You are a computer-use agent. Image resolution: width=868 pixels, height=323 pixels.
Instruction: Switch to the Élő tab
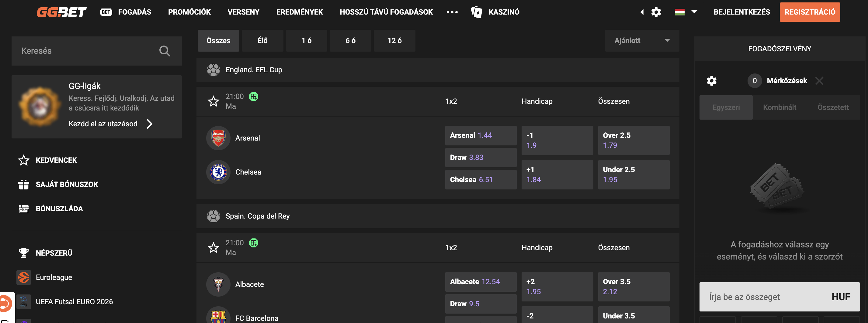point(262,41)
